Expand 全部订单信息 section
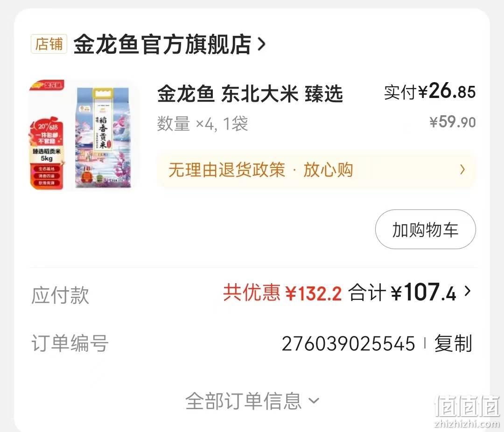 (252, 401)
